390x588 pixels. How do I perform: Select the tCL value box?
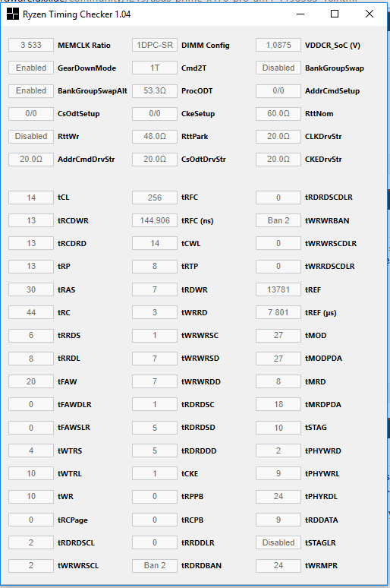coord(31,198)
